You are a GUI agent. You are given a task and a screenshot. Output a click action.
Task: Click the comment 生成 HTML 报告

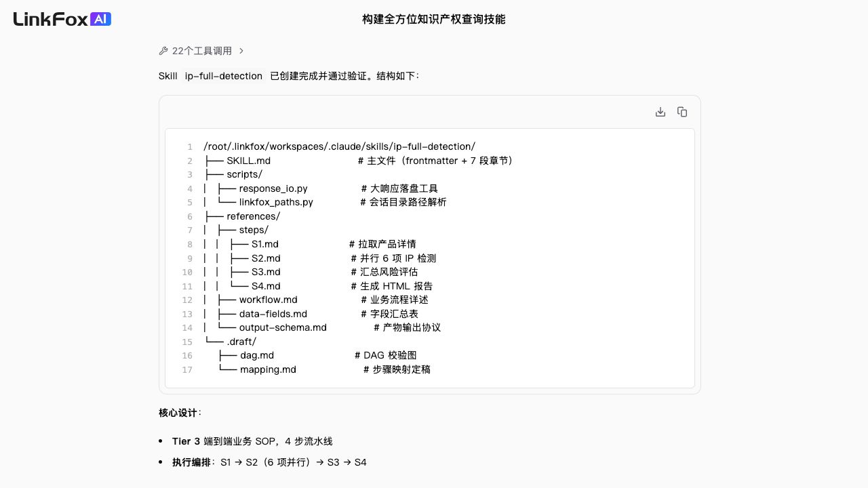(x=392, y=286)
